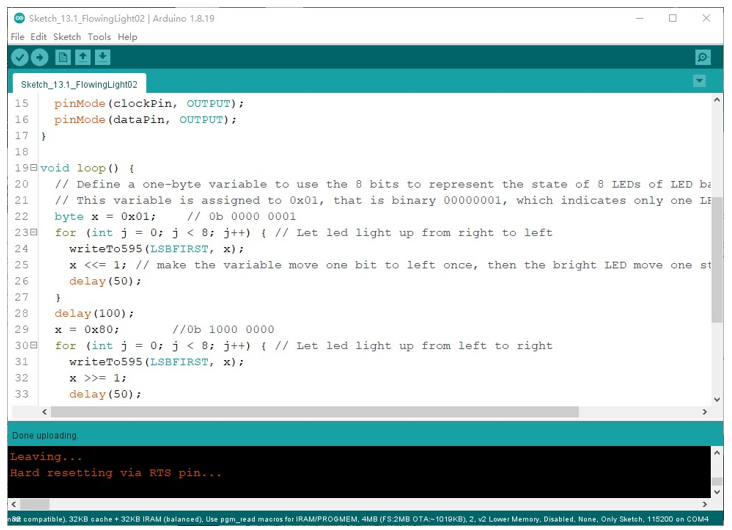Click the Upload arrow button
The width and height of the screenshot is (732, 530).
pyautogui.click(x=40, y=57)
